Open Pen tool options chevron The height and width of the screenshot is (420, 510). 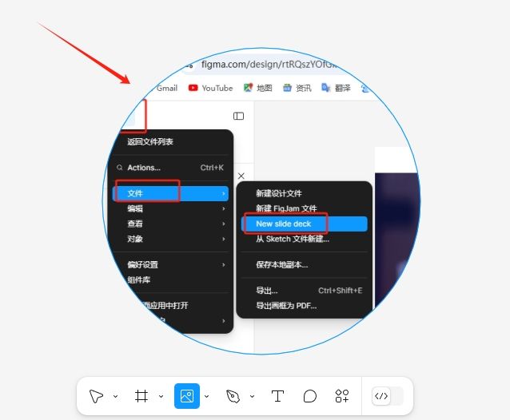coord(252,396)
